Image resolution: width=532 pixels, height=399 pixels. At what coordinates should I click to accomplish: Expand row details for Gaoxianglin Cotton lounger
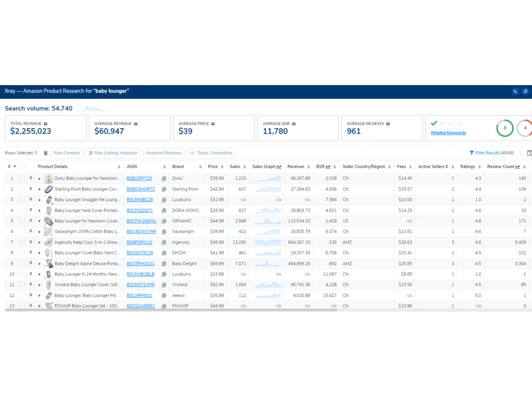point(39,232)
